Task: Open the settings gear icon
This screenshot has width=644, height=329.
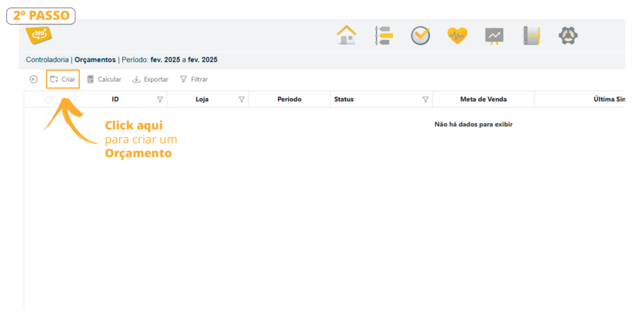Action: [568, 36]
